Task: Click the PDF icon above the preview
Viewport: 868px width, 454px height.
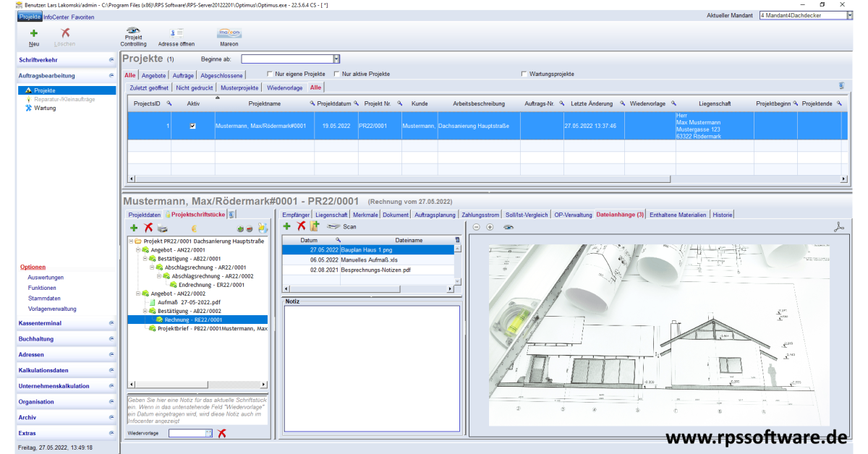Action: coord(839,227)
